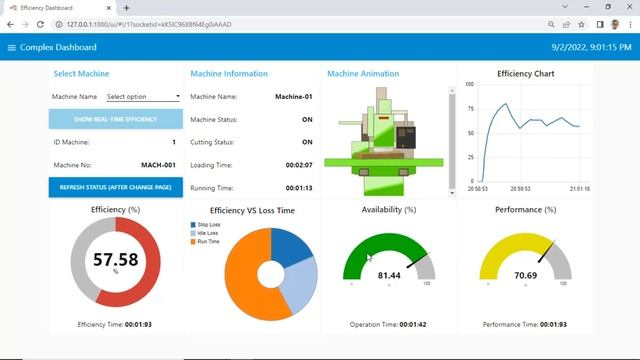
Task: Open the Chrome three-dot menu
Action: [630, 24]
